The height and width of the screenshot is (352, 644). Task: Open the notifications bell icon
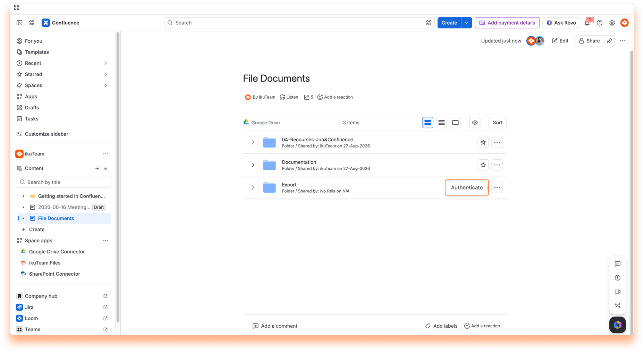coord(587,23)
